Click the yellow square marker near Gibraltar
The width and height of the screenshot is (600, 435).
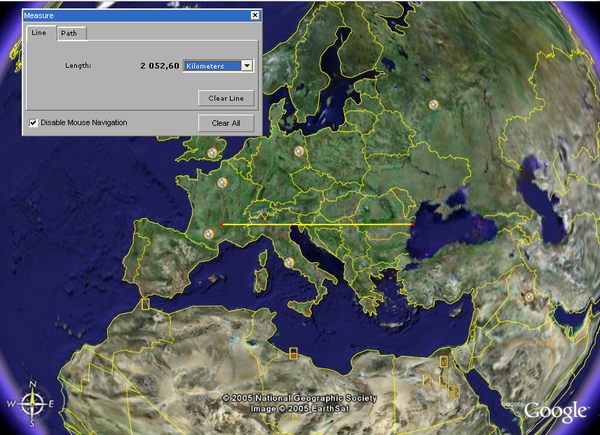coord(145,304)
